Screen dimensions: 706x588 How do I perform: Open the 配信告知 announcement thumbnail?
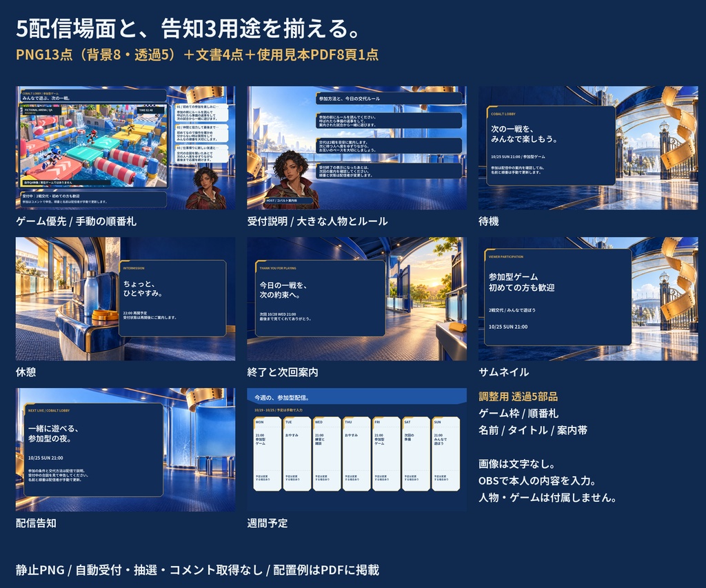point(125,449)
